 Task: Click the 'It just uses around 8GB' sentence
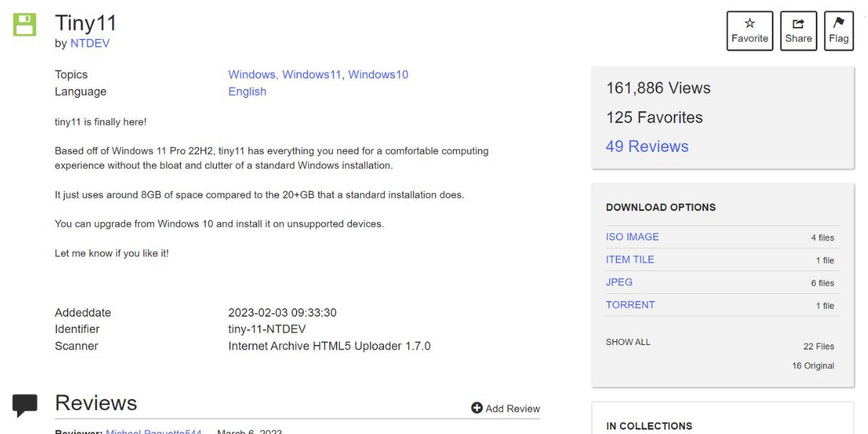pyautogui.click(x=260, y=195)
